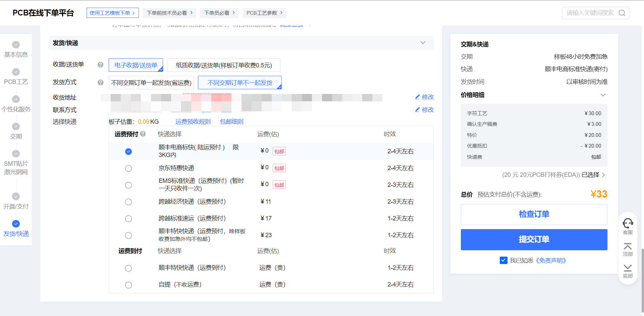This screenshot has height=316, width=644.
Task: Click the 0.09 KG board weight
Action: [148, 121]
